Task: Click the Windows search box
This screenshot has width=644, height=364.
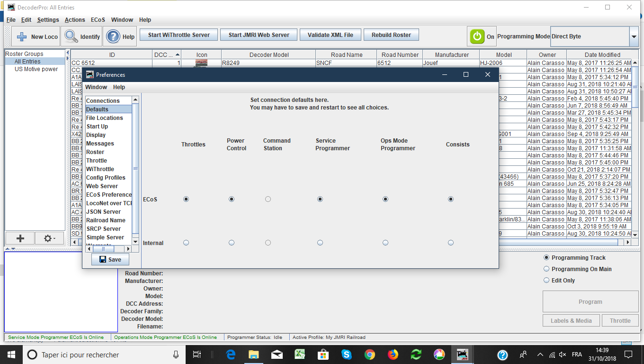Action: 104,355
